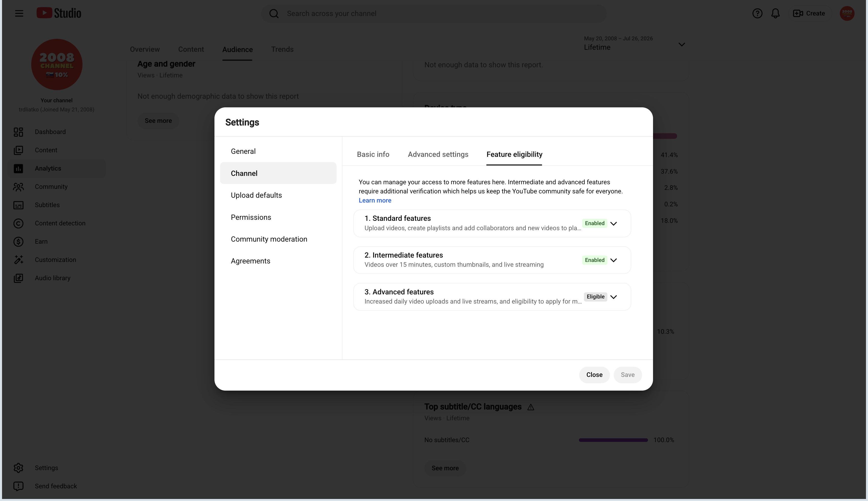
Task: Expand Intermediate features section chevron
Action: pos(613,260)
